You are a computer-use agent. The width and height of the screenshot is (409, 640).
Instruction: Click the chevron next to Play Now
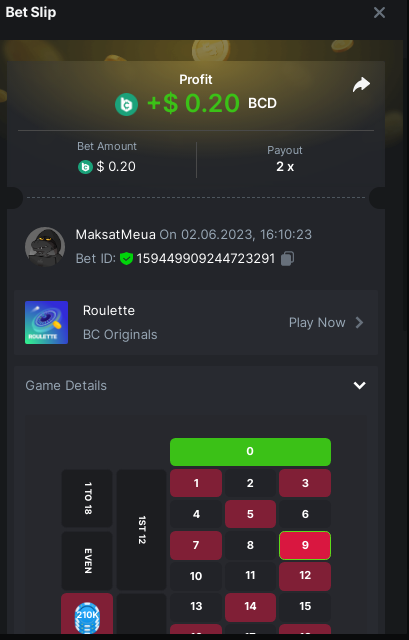tap(359, 323)
